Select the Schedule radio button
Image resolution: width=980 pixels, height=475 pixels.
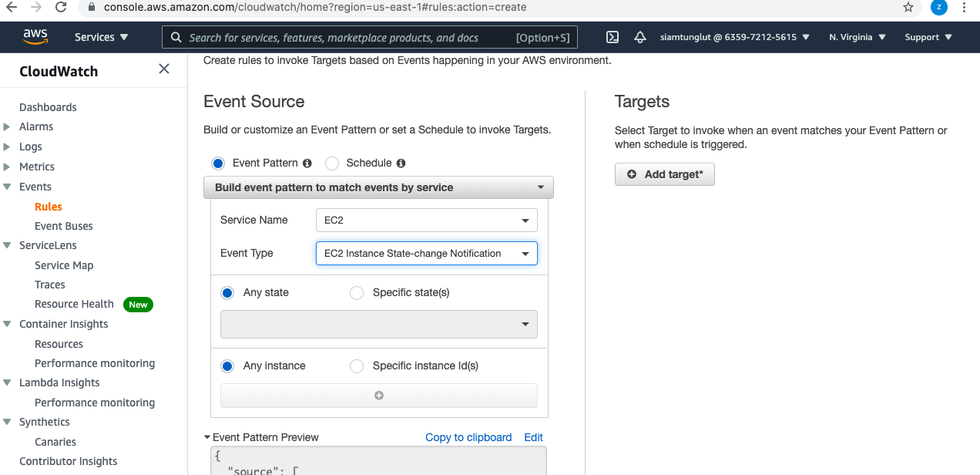[x=332, y=163]
